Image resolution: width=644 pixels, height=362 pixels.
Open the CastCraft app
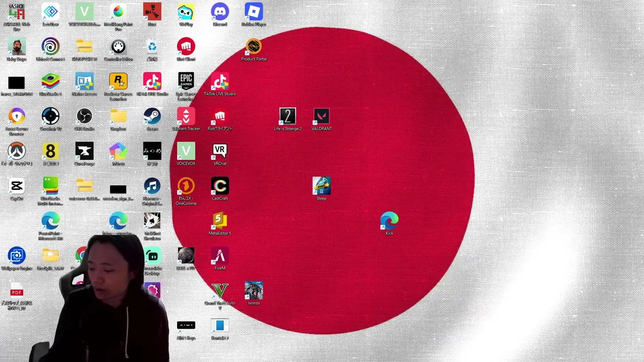pyautogui.click(x=220, y=186)
